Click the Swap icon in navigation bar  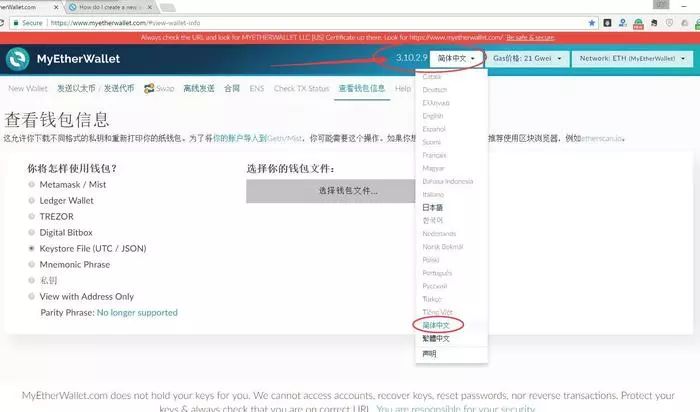tap(149, 88)
